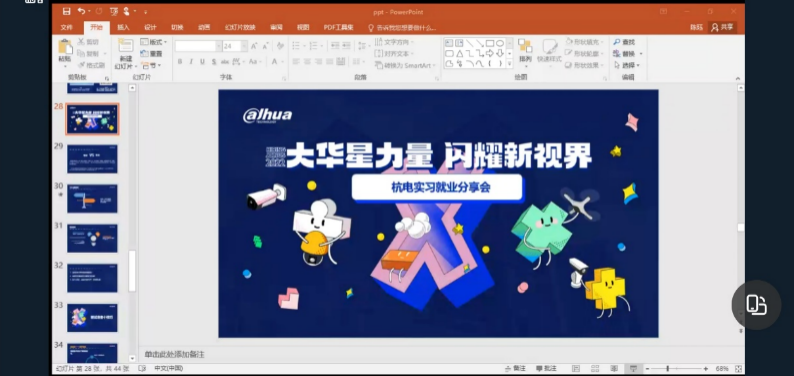Redo via quick access toolbar
The height and width of the screenshot is (376, 794).
pos(98,11)
